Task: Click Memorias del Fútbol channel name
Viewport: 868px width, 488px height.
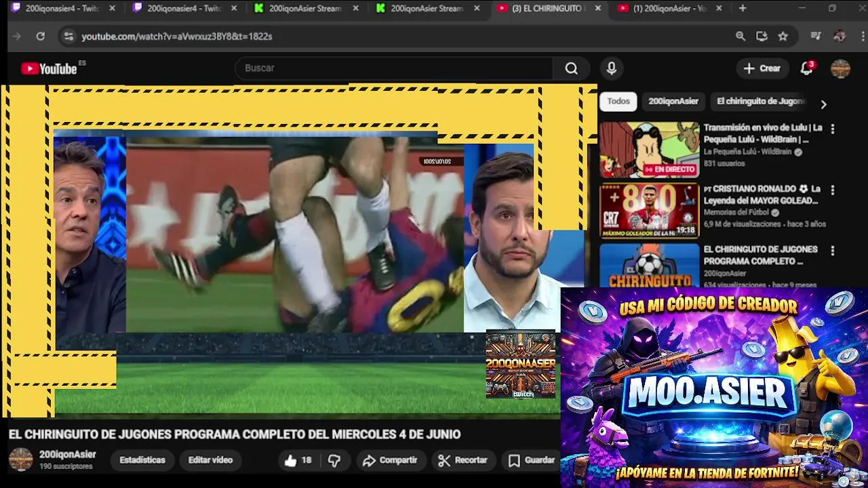Action: 737,212
